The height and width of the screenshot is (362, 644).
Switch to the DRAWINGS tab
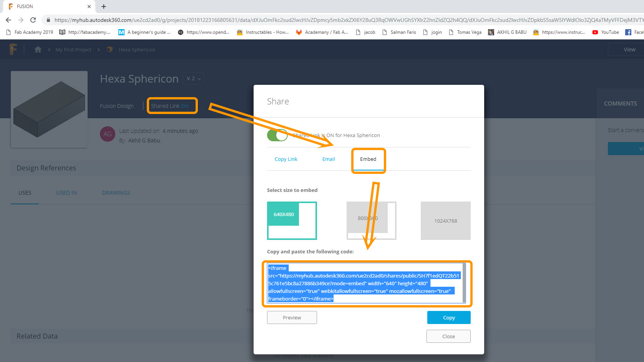click(x=116, y=193)
